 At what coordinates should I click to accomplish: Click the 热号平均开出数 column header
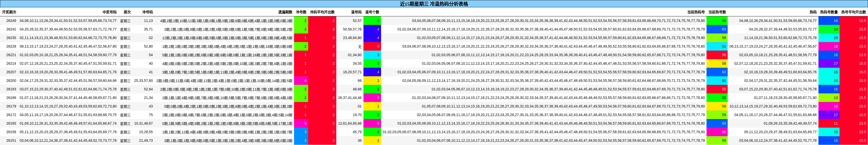click(x=853, y=12)
